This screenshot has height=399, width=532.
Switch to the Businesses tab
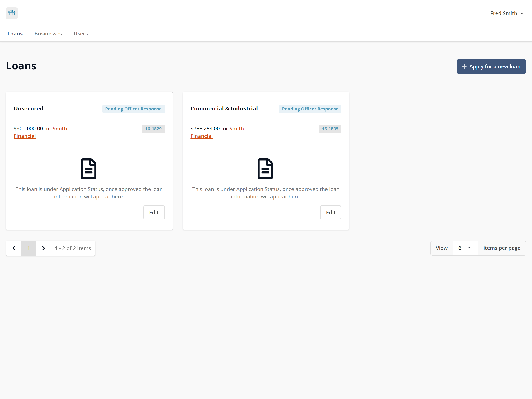pyautogui.click(x=48, y=34)
